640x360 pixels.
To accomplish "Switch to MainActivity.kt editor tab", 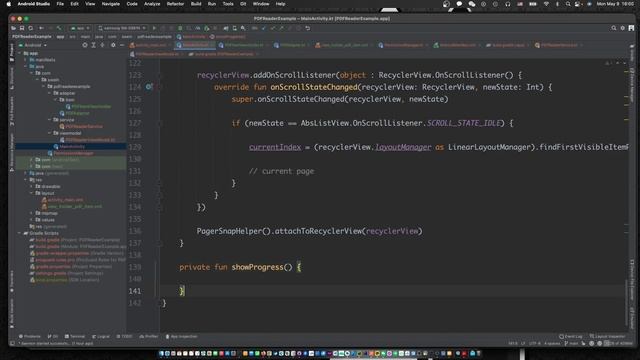I will point(196,45).
